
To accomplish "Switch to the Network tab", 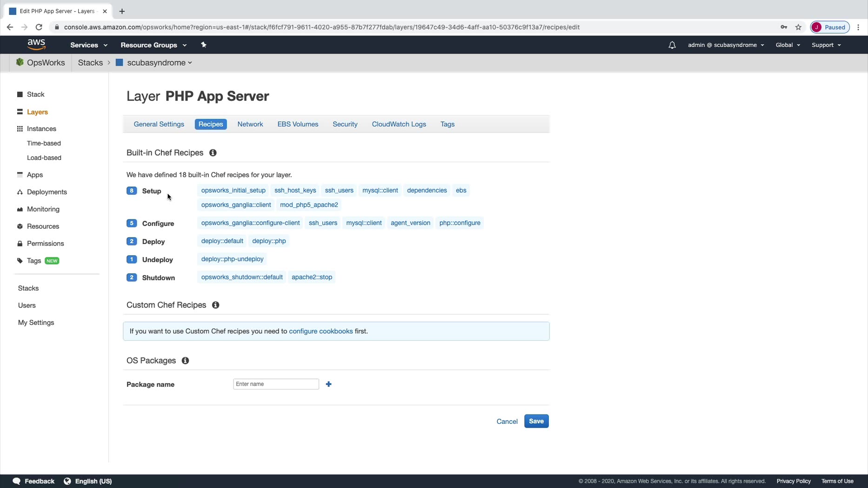I will point(250,124).
